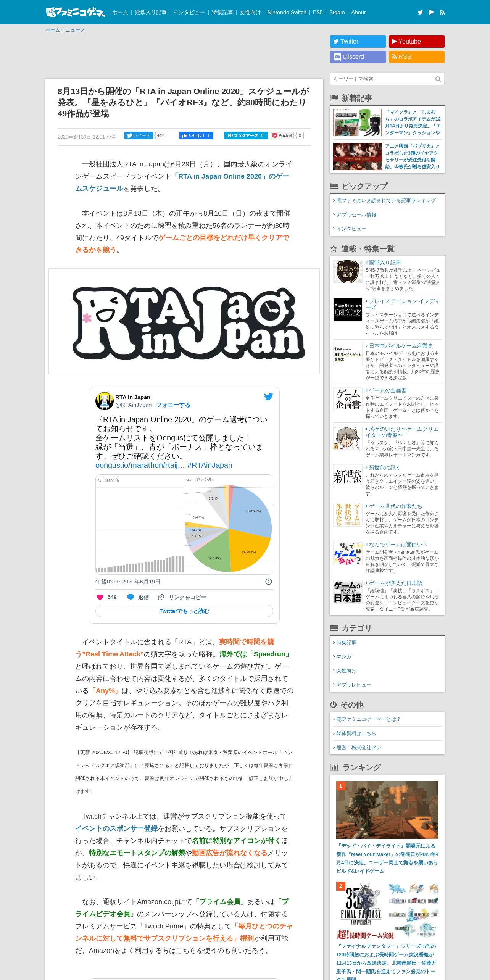
Task: Open ゲーム世代の作家たち series link
Action: pos(395,506)
